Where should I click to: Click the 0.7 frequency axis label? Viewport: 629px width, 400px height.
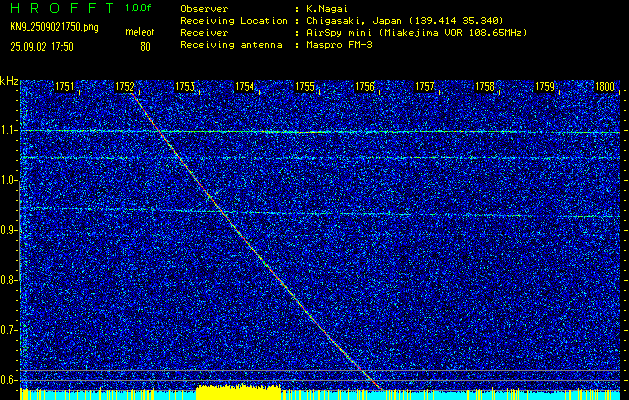pos(8,330)
